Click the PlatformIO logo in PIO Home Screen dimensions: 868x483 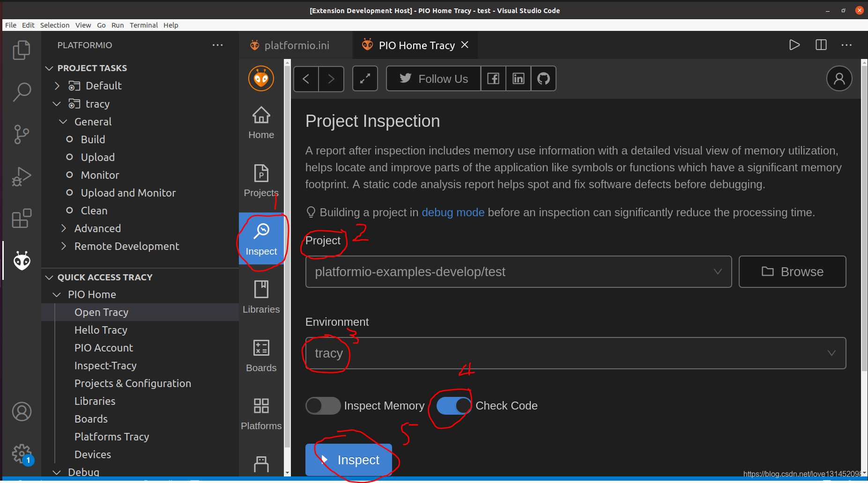(x=261, y=79)
